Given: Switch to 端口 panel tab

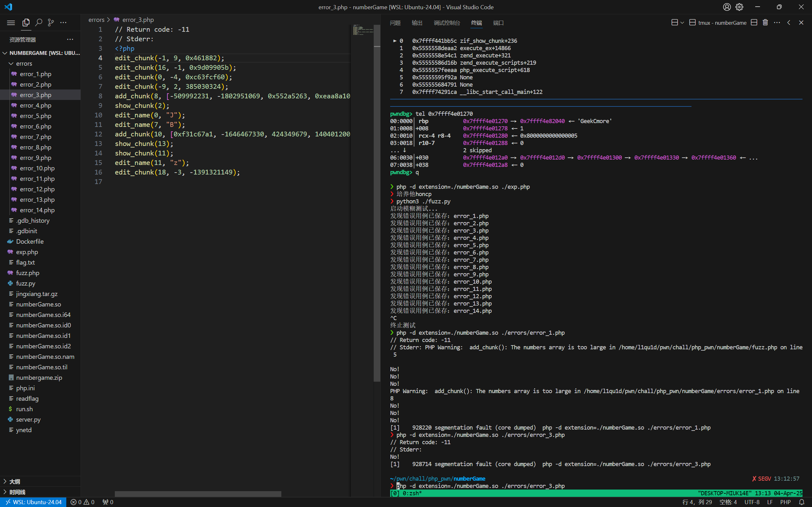Looking at the screenshot, I should tap(498, 23).
